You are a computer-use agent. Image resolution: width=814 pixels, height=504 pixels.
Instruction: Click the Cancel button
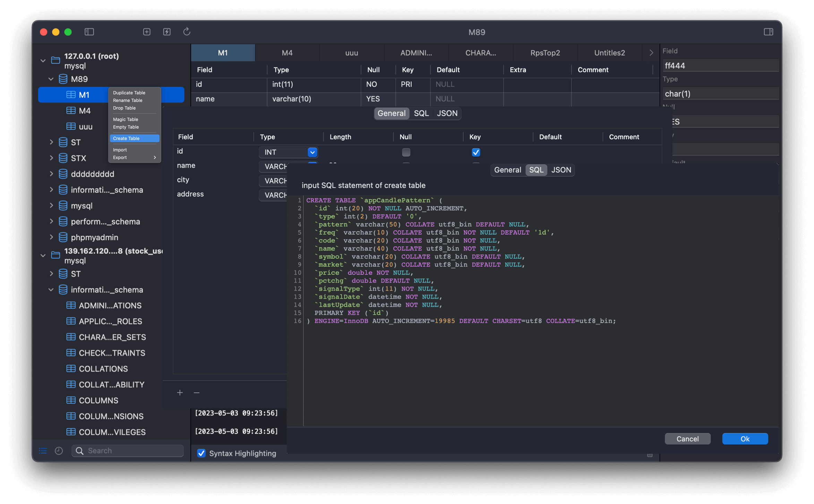coord(687,438)
